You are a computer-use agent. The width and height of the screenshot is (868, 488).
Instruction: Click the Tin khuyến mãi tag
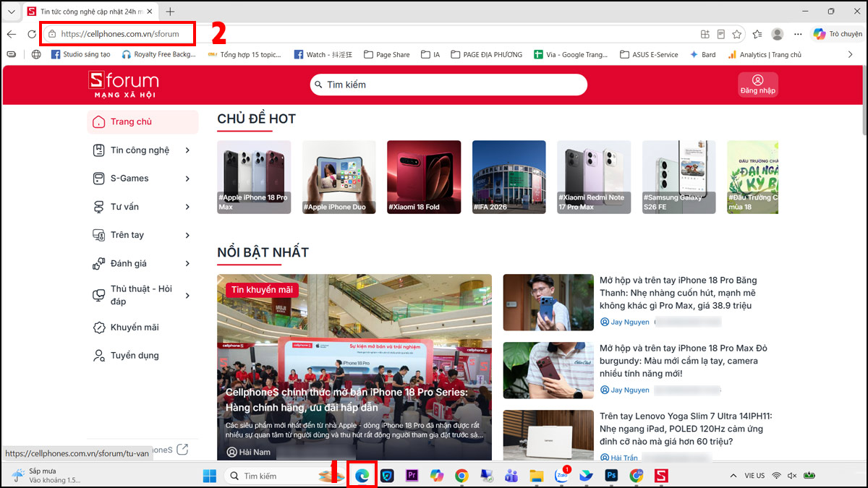[262, 290]
